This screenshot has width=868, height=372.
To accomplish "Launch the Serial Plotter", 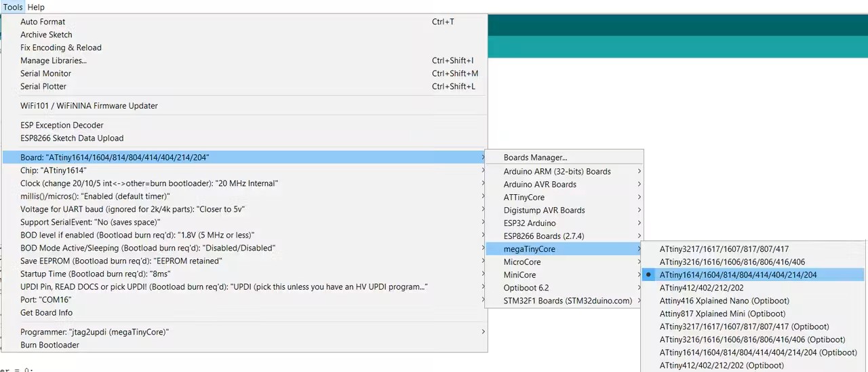I will (x=244, y=86).
